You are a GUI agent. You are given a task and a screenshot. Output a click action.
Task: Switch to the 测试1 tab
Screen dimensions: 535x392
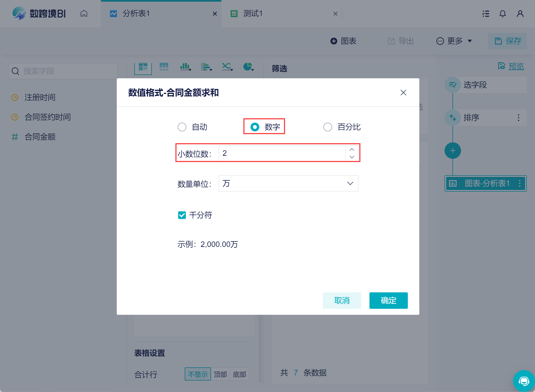[x=253, y=13]
